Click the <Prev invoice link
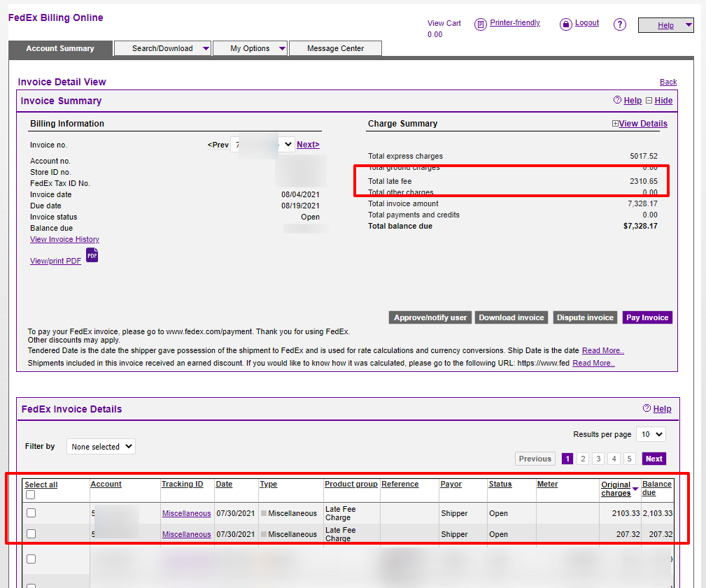 tap(218, 145)
